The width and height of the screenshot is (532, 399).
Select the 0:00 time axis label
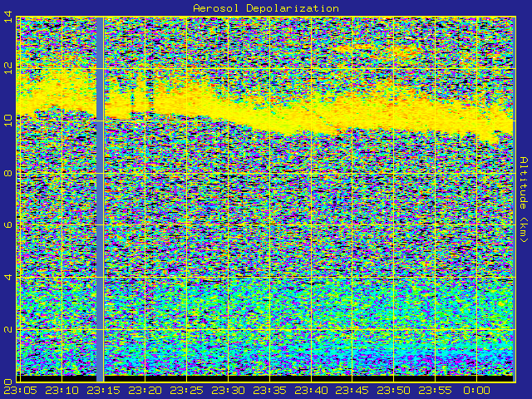[476, 391]
